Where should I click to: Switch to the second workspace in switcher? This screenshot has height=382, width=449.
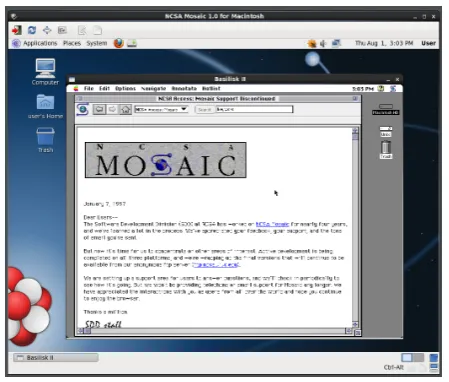[x=418, y=358]
